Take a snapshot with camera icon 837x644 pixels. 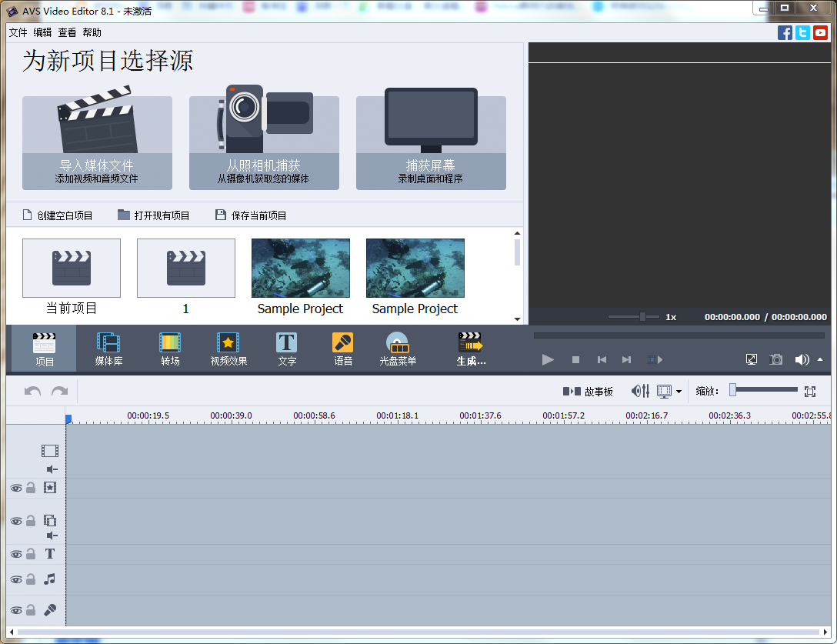pos(776,360)
